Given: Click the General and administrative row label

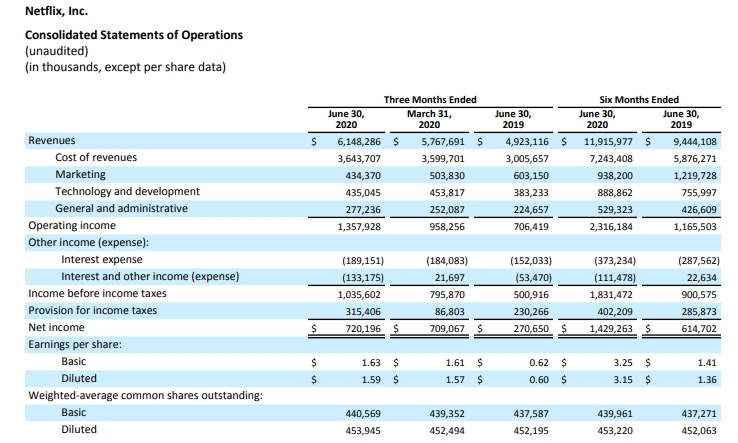Looking at the screenshot, I should [x=121, y=209].
